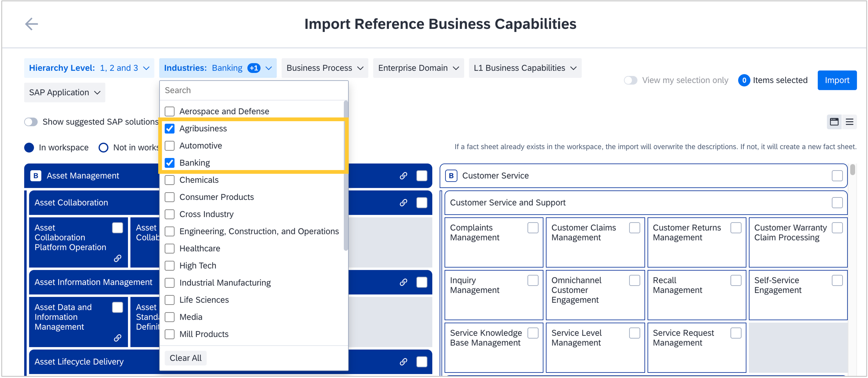
Task: Click link icon on Asset Lifecycle Delivery row
Action: click(x=403, y=361)
